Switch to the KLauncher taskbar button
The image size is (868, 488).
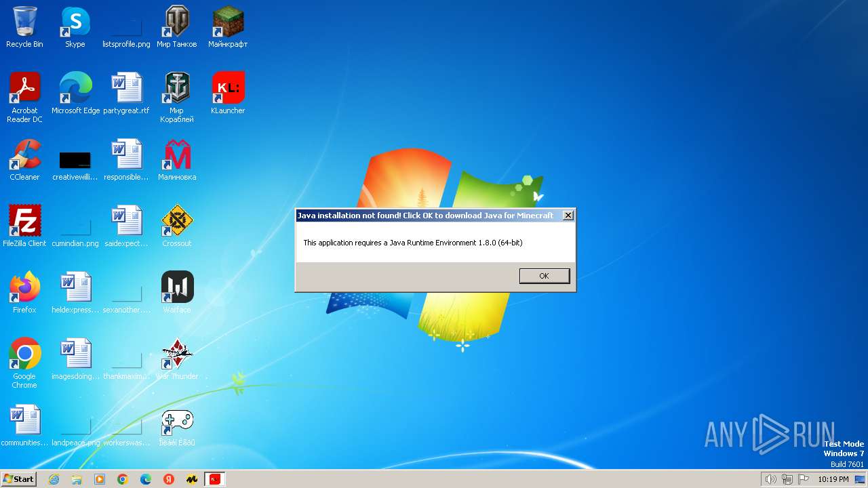[214, 479]
